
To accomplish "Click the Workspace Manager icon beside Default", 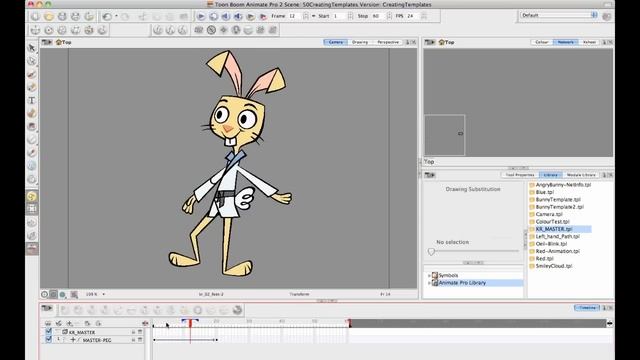I will (x=607, y=16).
